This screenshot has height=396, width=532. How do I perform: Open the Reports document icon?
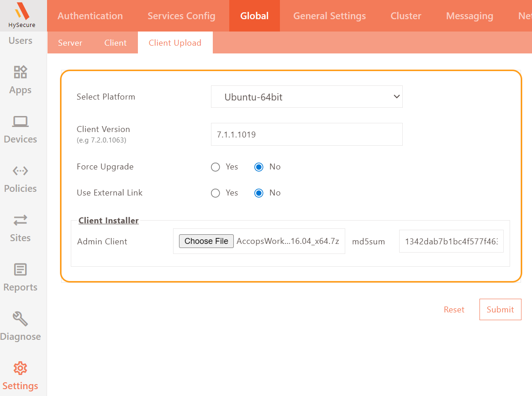point(21,269)
